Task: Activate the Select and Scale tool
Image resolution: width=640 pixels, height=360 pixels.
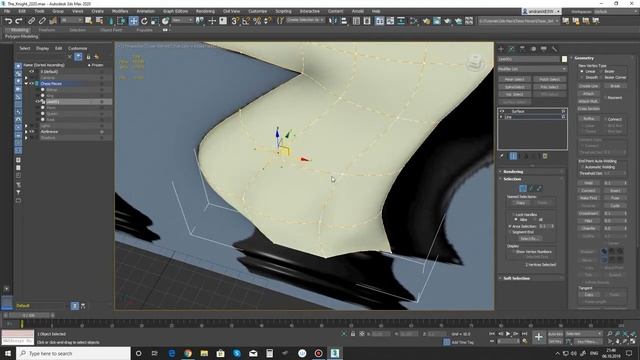Action: click(x=155, y=21)
